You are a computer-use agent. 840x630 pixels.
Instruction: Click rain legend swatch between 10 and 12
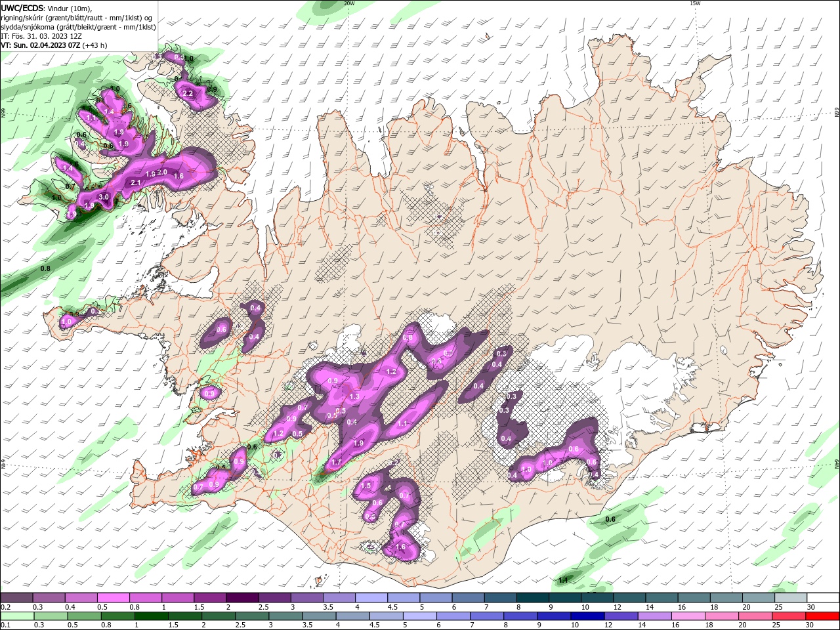[x=587, y=616]
